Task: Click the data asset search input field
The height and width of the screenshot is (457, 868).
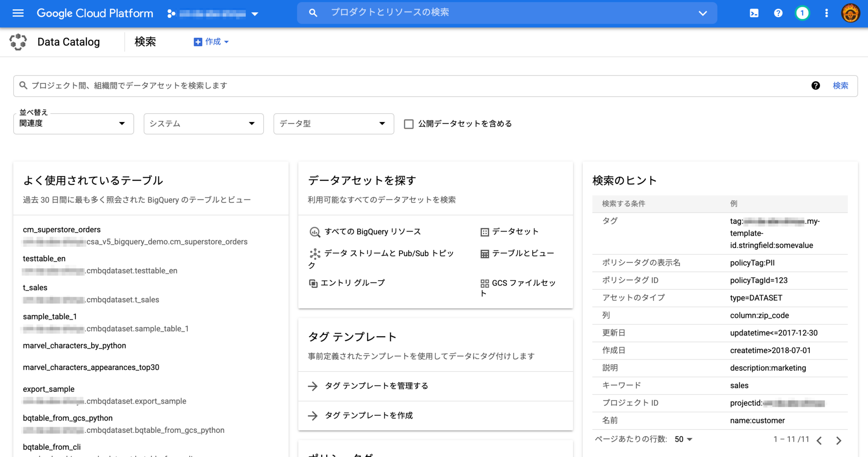Action: (x=254, y=86)
